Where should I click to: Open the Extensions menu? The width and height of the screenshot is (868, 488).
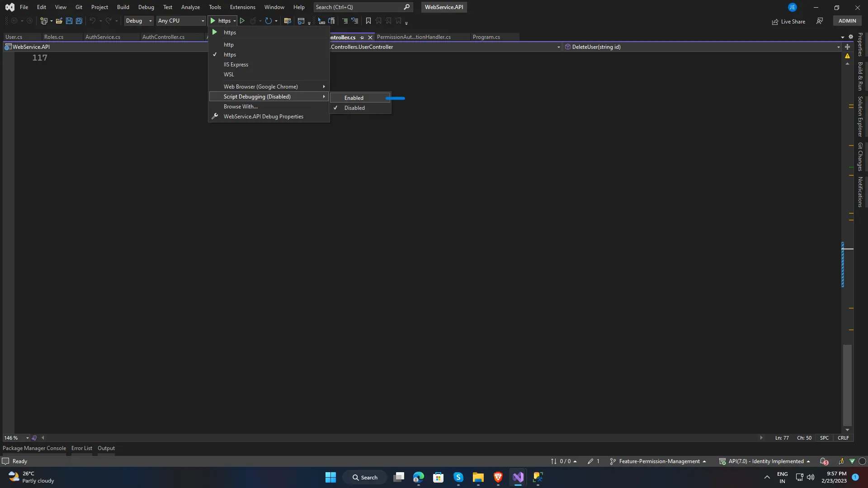[x=242, y=7]
